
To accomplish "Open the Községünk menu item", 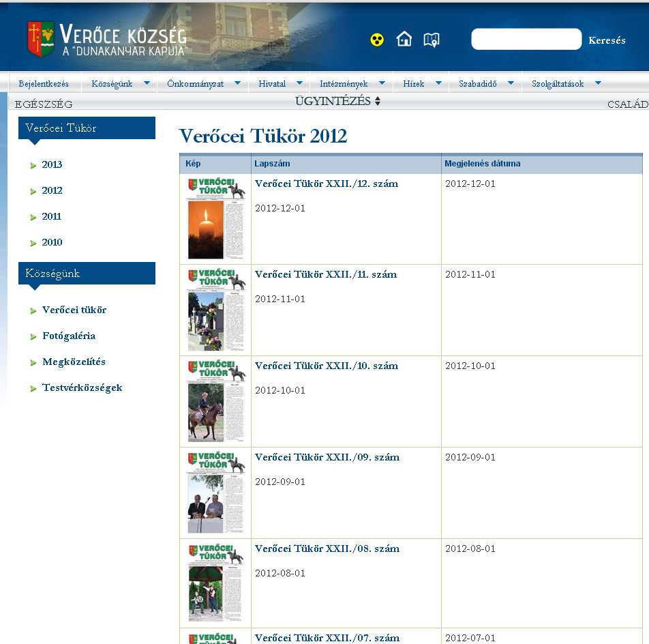I will click(x=112, y=84).
